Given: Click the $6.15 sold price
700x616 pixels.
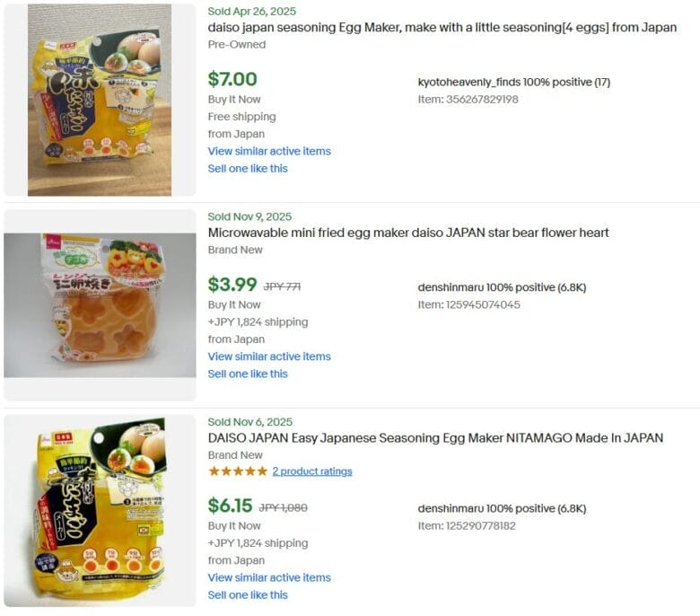Looking at the screenshot, I should point(230,506).
